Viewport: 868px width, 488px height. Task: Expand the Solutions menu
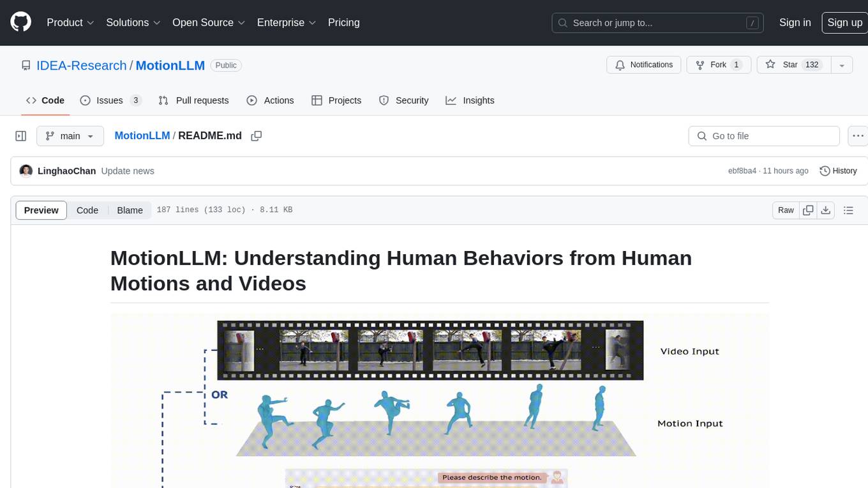point(133,22)
